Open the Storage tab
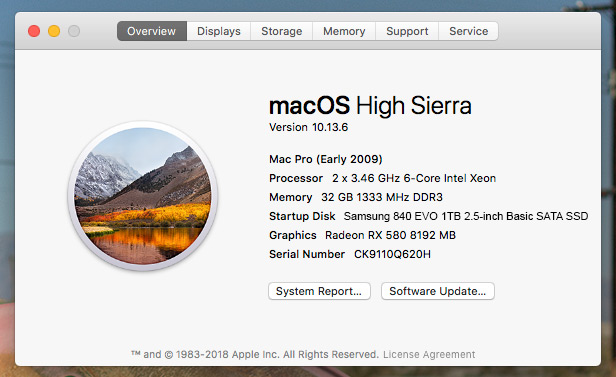This screenshot has height=377, width=616. 282,31
